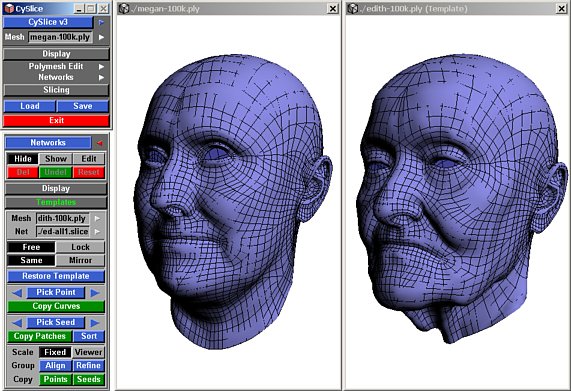Viewport: 571px width, 391px height.
Task: Click the Copy Seeds button
Action: pos(88,379)
